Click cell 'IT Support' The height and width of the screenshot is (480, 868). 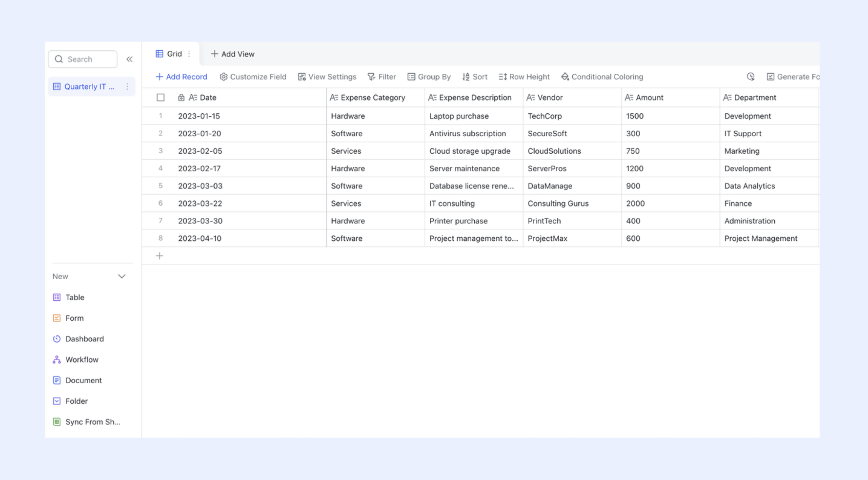(769, 133)
